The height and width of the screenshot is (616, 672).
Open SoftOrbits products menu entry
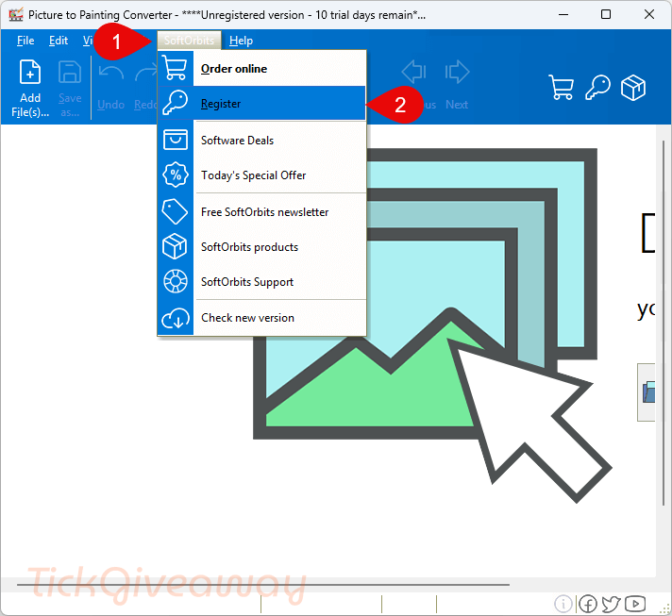[x=261, y=247]
